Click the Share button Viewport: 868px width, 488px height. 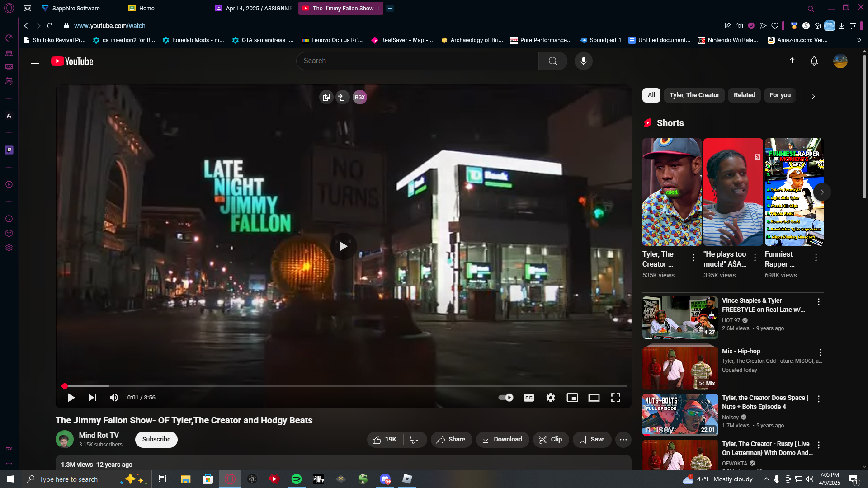[451, 439]
